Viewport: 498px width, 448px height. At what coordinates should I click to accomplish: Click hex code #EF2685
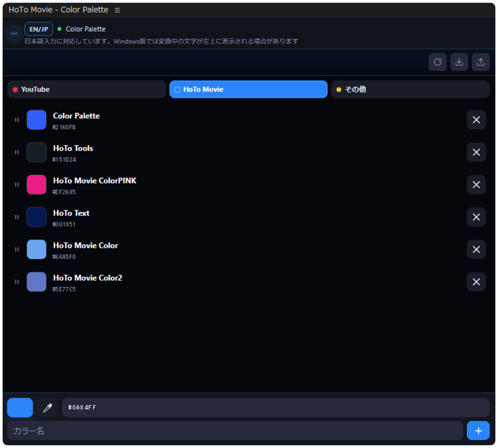64,192
